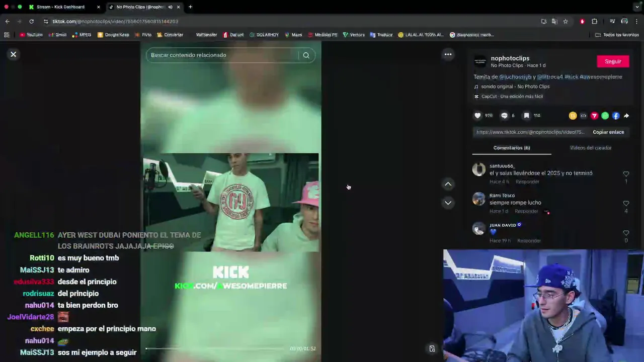
Task: Reply to santuuu66_ comment via Responder
Action: [527, 182]
